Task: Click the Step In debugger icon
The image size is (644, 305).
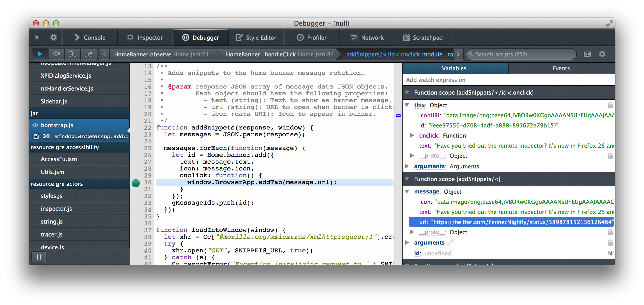Action: tap(72, 54)
